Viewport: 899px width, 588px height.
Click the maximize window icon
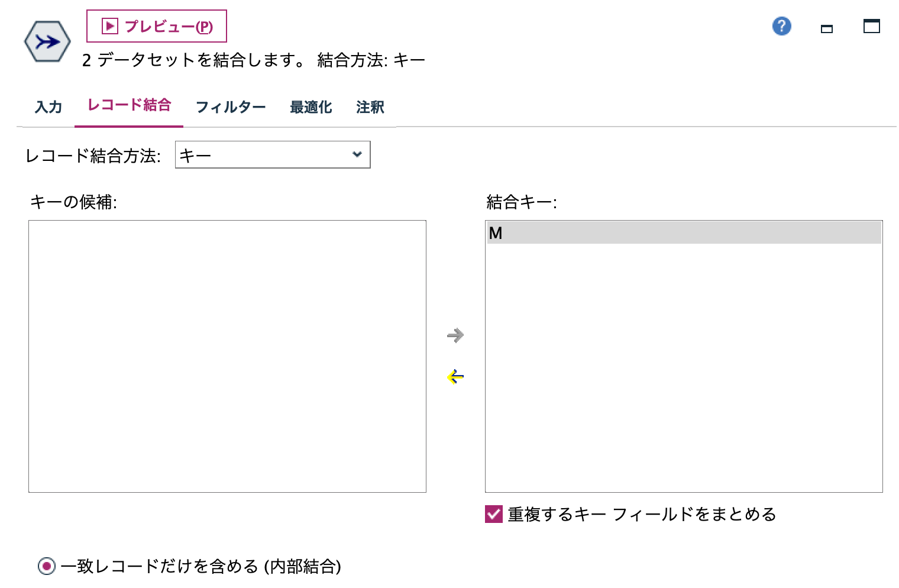(871, 27)
